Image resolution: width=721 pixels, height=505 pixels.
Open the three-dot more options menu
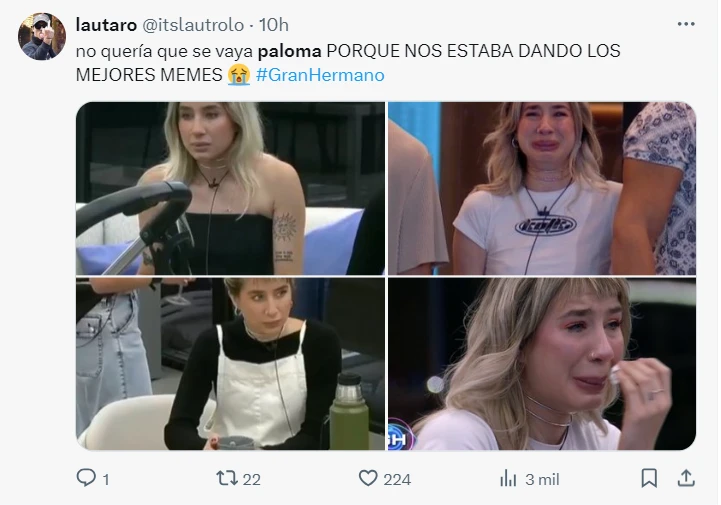tap(686, 24)
